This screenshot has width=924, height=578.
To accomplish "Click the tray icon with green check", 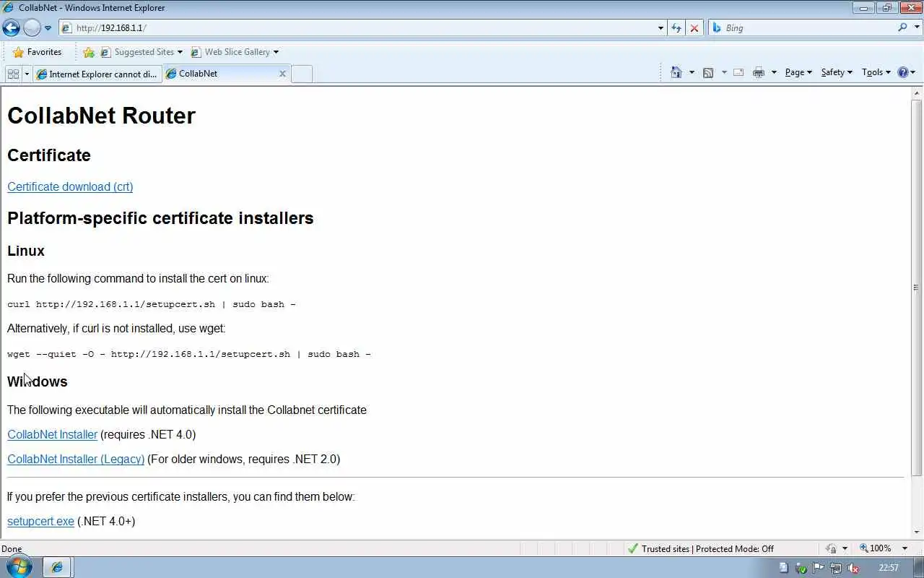I will click(801, 568).
